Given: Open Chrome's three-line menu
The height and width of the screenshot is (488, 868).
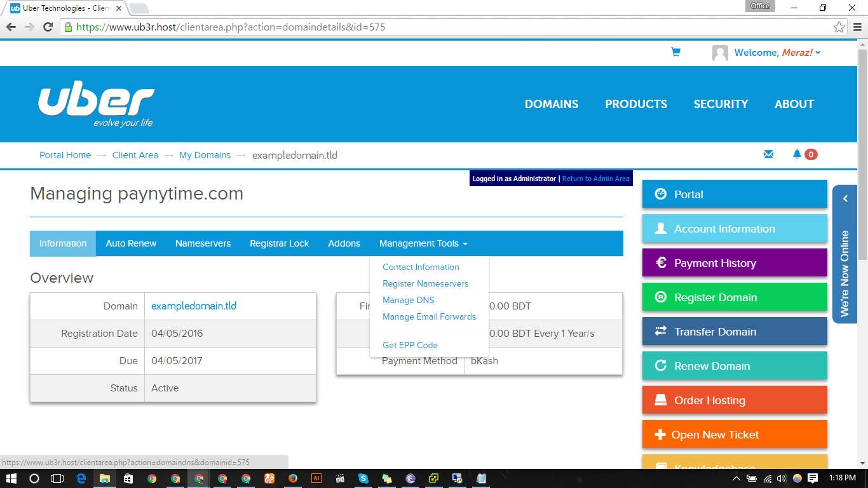Looking at the screenshot, I should [x=858, y=27].
